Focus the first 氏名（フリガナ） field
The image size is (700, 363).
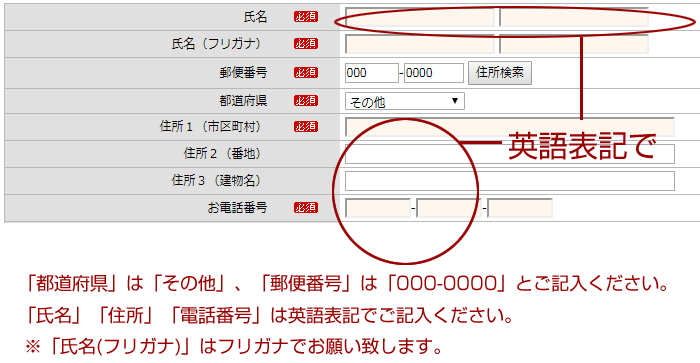tap(420, 44)
